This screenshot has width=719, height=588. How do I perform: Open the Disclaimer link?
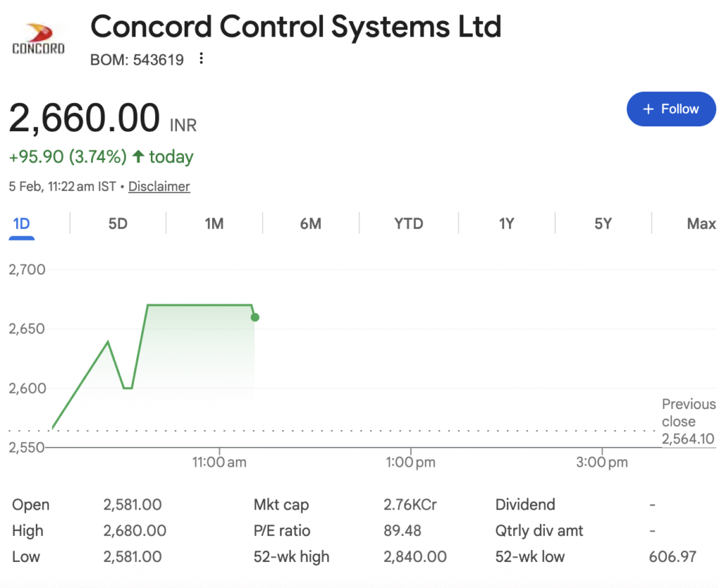tap(159, 187)
